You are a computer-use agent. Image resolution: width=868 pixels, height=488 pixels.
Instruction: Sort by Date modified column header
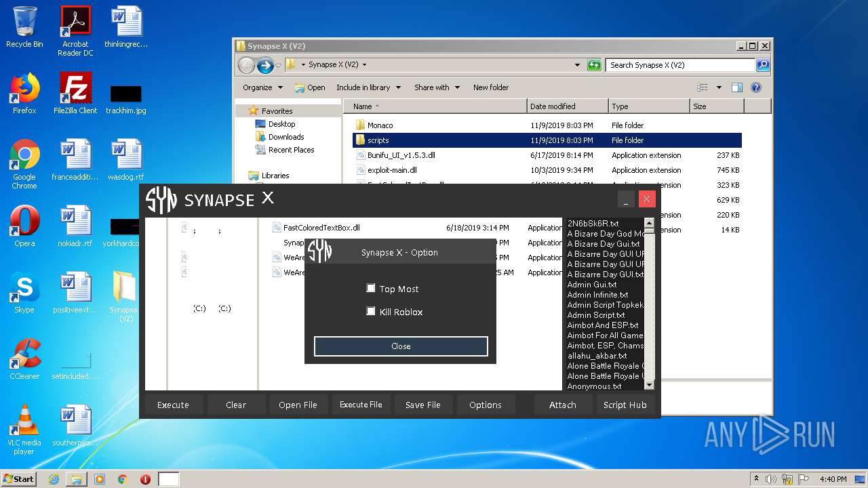(568, 106)
